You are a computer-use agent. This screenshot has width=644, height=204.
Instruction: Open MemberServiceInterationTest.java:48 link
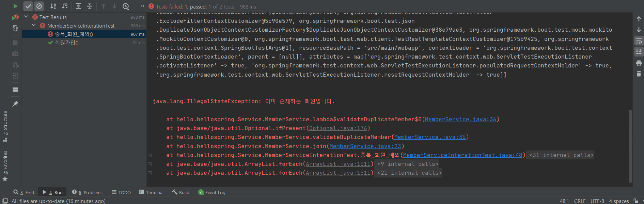(x=462, y=155)
